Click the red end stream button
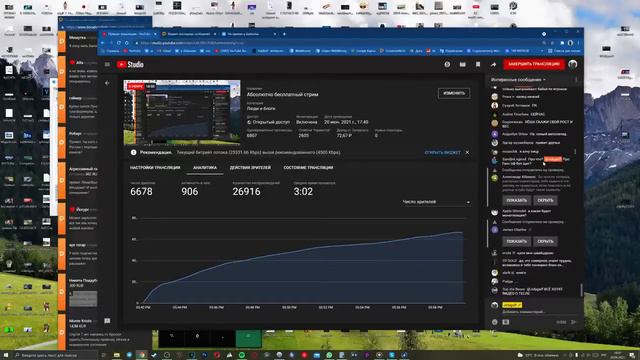640x360 pixels. pos(534,64)
